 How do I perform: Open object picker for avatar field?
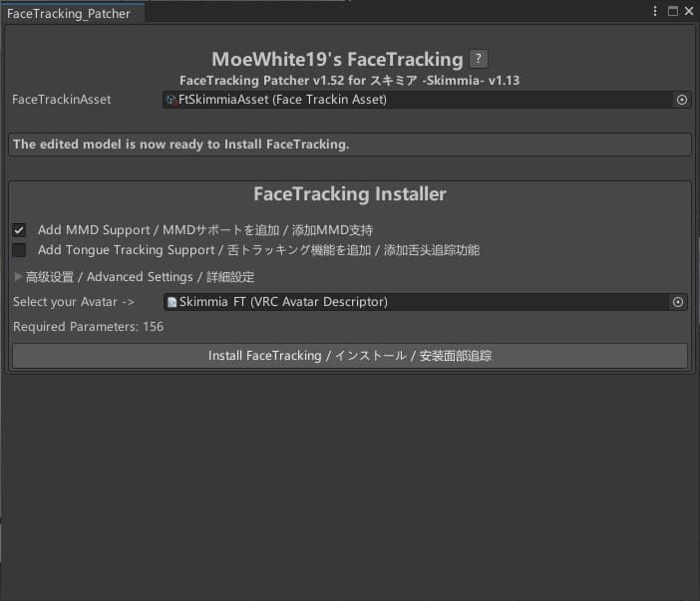point(678,302)
